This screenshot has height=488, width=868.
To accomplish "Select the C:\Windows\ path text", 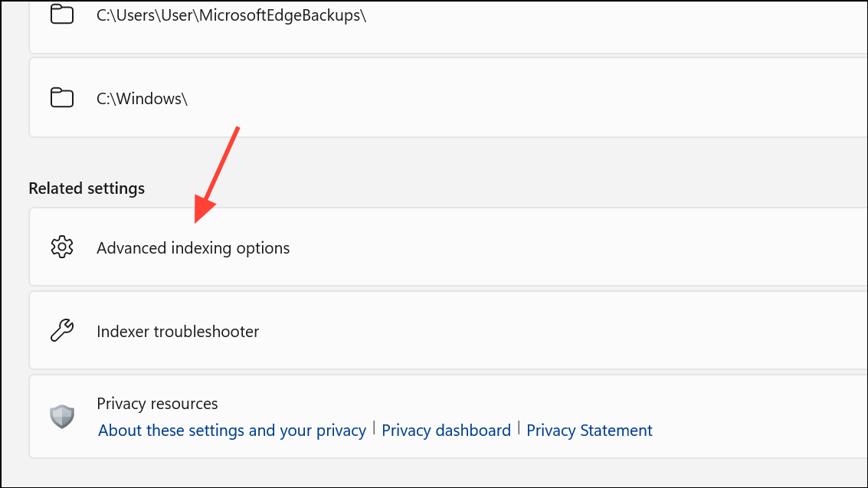I will [142, 99].
